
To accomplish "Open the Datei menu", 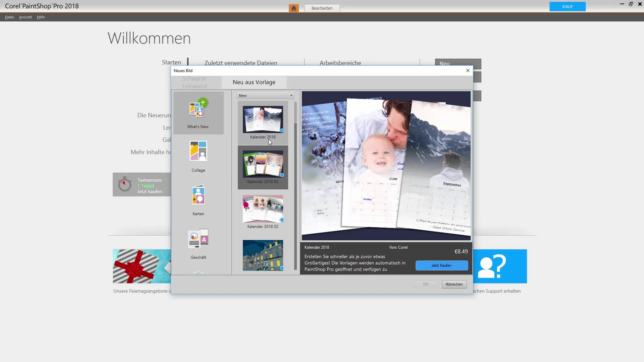I will click(x=9, y=17).
